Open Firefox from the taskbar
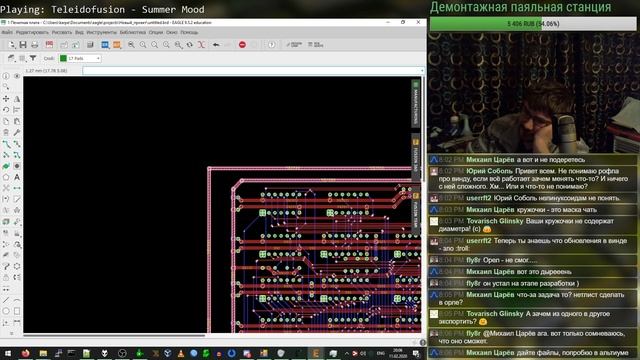 [x=25, y=353]
